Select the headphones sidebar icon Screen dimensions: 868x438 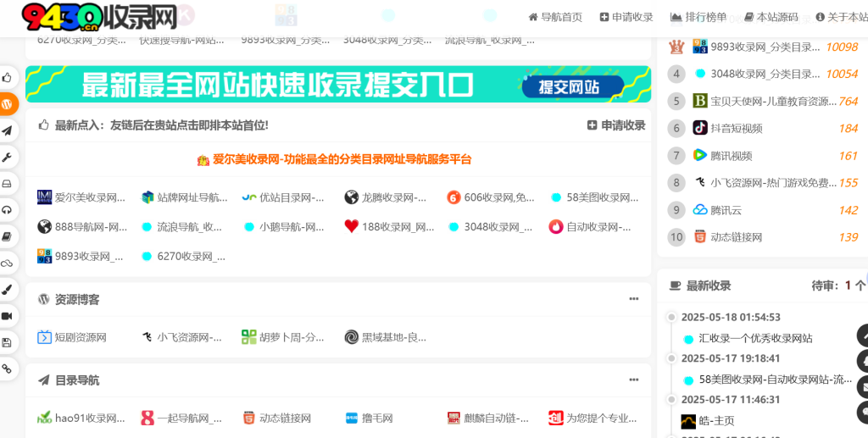[x=7, y=210]
